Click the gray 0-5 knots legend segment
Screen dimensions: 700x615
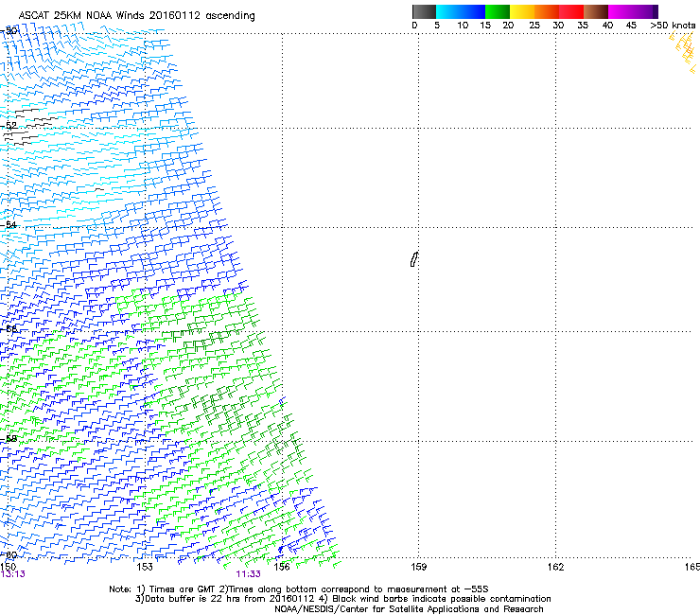[424, 11]
